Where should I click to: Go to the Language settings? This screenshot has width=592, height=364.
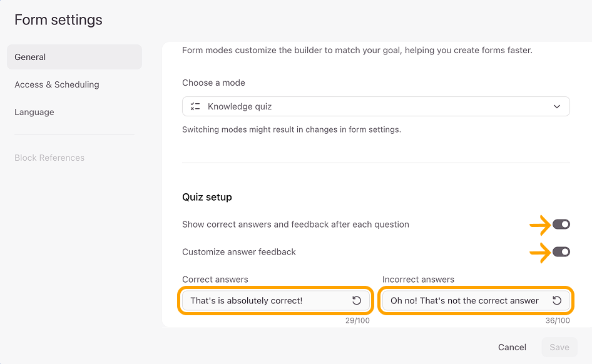[34, 112]
